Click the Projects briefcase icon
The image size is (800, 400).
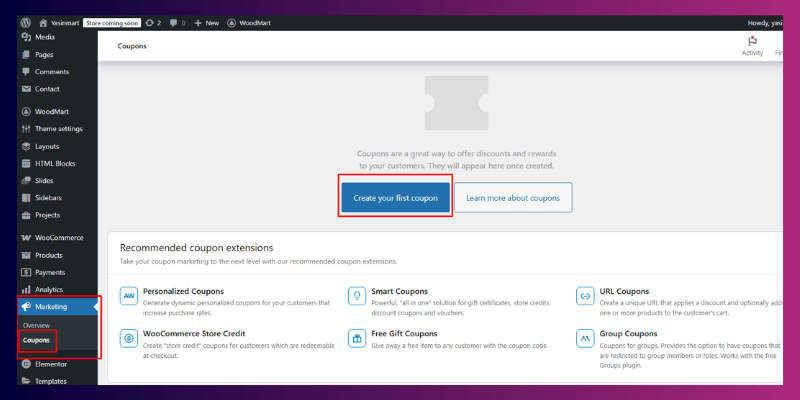[27, 215]
